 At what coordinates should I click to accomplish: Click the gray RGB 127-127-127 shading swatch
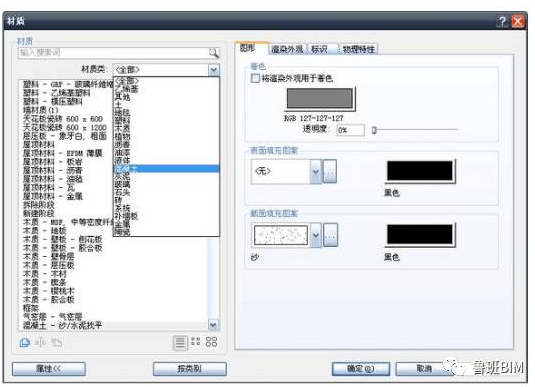(x=320, y=98)
